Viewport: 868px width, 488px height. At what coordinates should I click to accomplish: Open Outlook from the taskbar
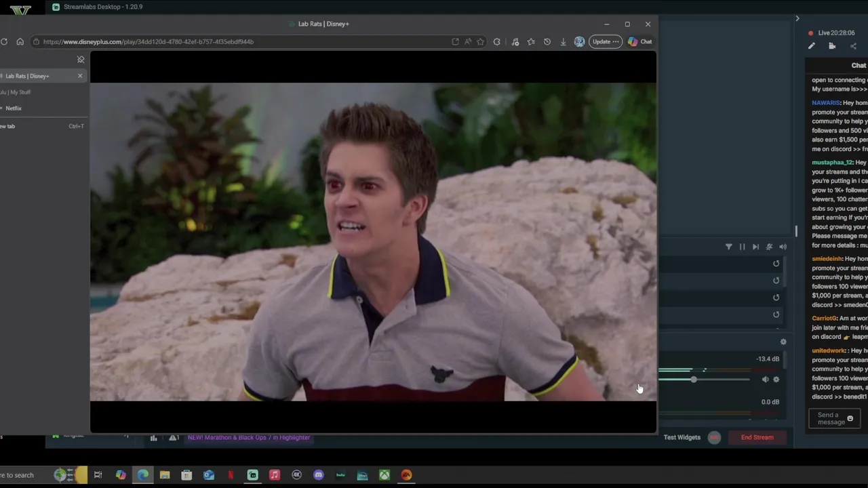(x=209, y=475)
